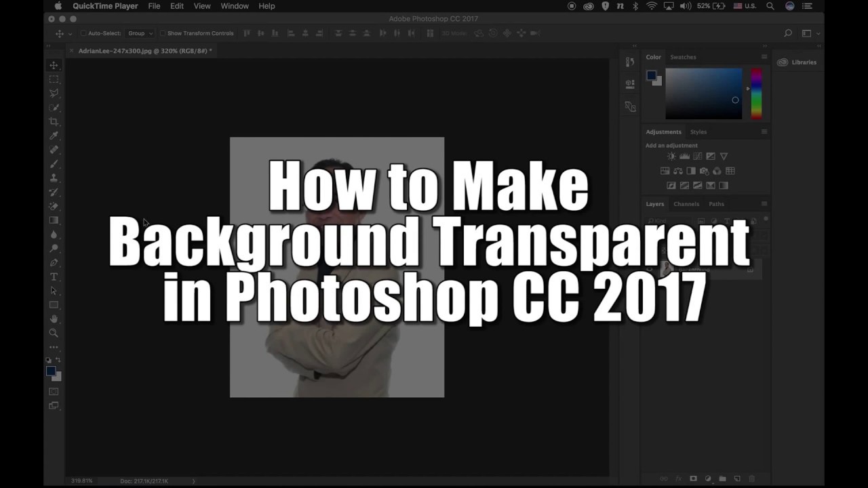This screenshot has height=488, width=868.
Task: Add a Black & White adjustment
Action: [x=691, y=171]
